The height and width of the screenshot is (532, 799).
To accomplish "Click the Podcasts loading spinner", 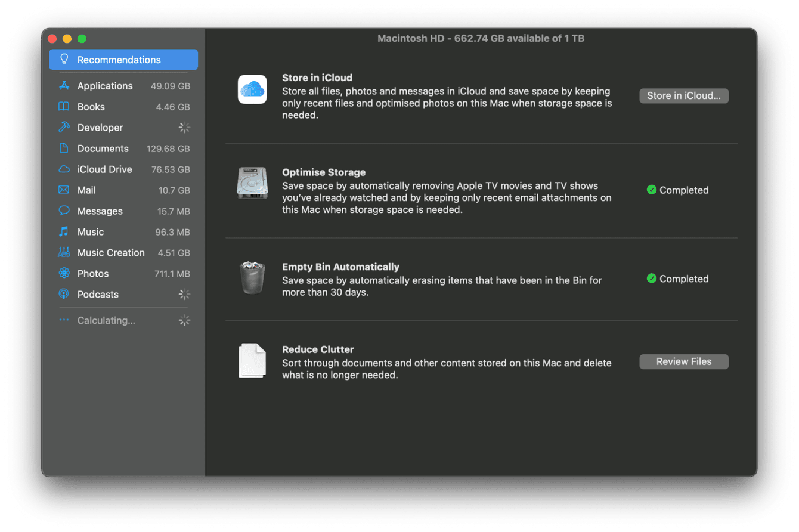I will tap(185, 295).
